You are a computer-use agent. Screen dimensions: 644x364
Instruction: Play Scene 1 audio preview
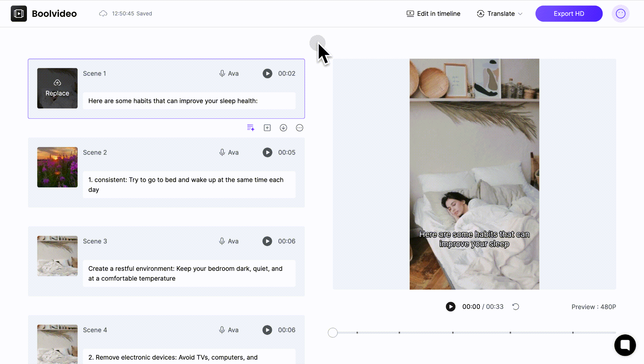click(267, 73)
